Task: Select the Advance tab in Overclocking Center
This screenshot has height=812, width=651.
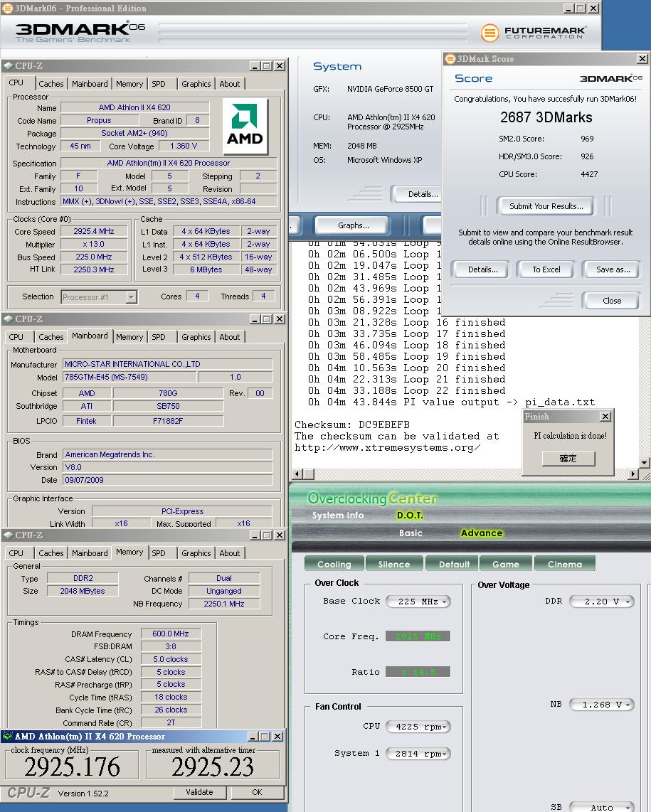Action: point(482,533)
